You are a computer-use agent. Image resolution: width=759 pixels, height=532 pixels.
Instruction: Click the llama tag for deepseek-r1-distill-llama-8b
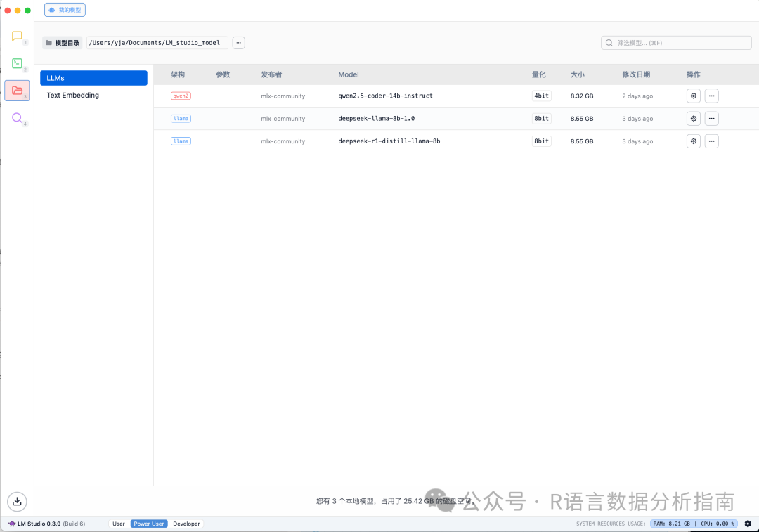pyautogui.click(x=181, y=141)
